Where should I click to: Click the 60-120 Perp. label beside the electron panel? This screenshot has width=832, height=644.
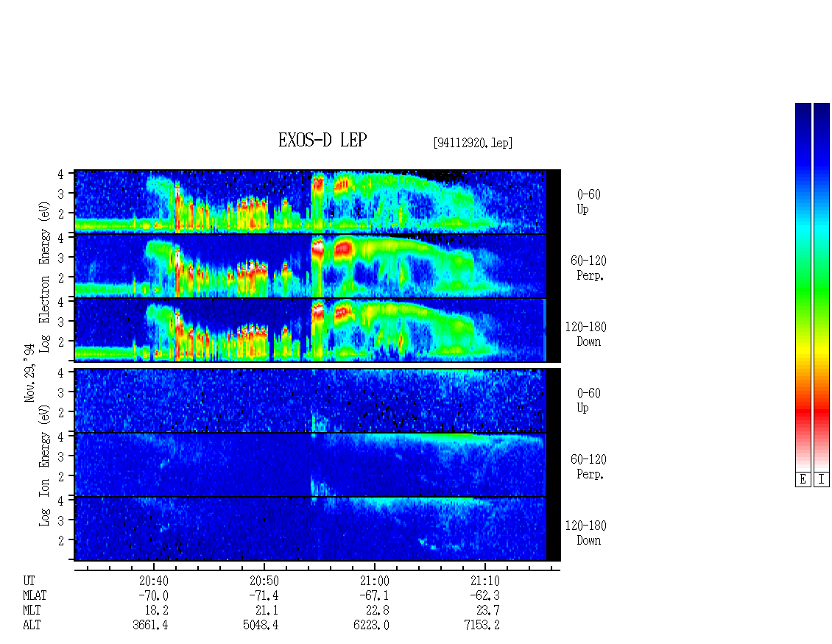(x=588, y=268)
